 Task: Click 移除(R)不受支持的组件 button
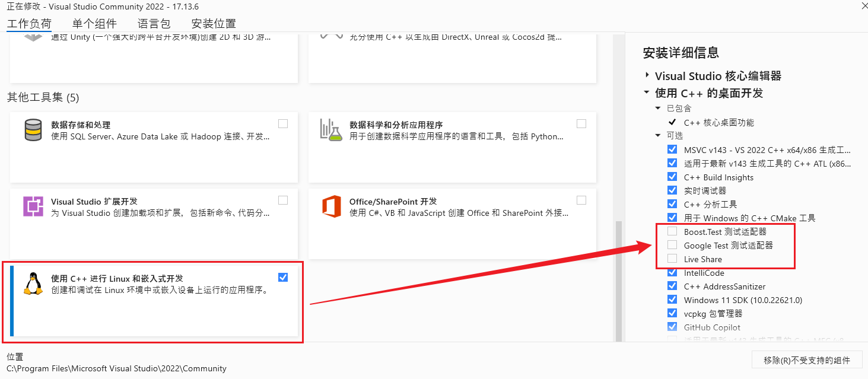pyautogui.click(x=806, y=360)
